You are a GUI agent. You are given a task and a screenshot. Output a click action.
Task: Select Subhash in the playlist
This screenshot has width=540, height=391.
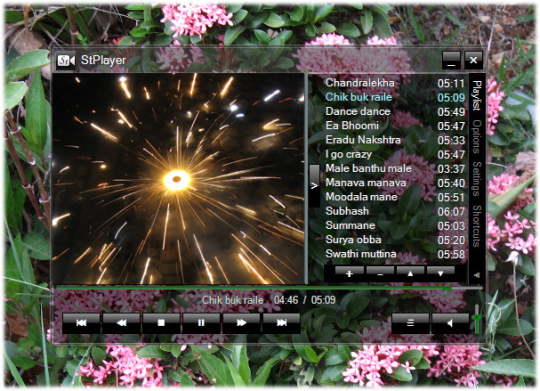[395, 211]
